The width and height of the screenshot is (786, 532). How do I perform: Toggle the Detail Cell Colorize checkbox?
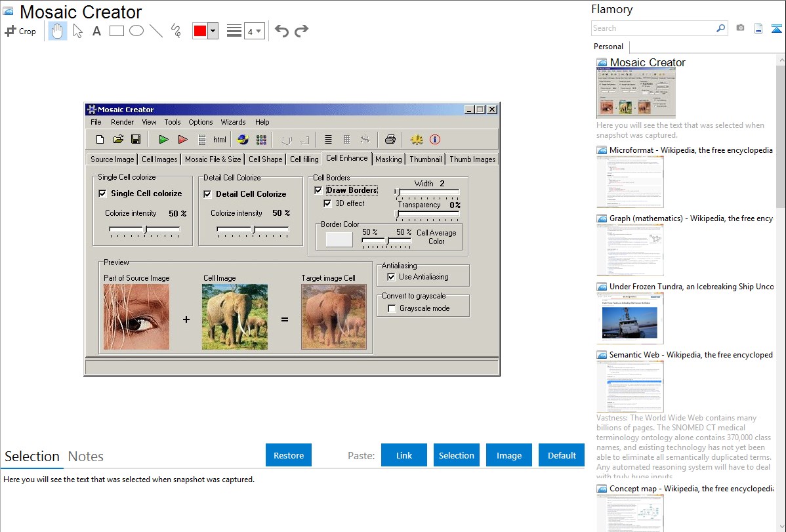pyautogui.click(x=207, y=194)
